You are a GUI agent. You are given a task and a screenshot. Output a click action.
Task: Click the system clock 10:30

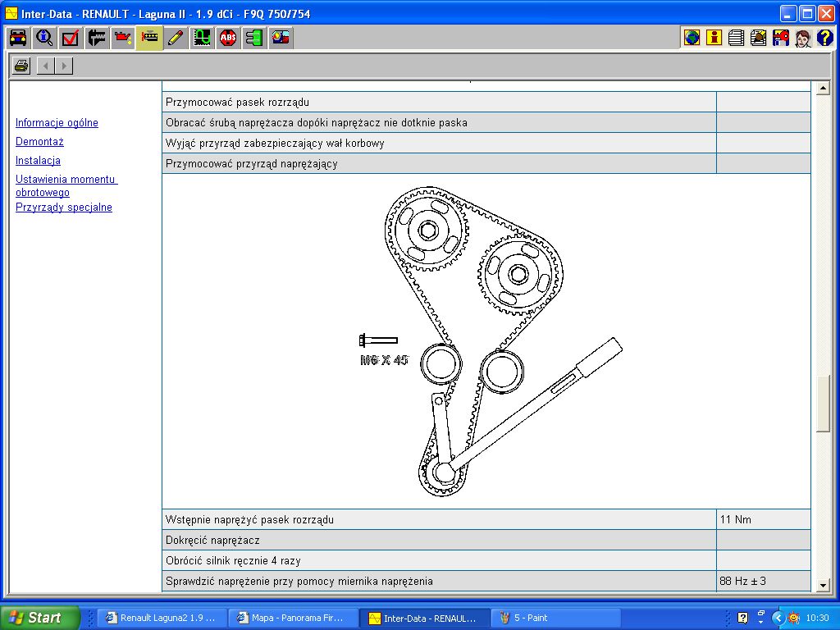(x=817, y=618)
